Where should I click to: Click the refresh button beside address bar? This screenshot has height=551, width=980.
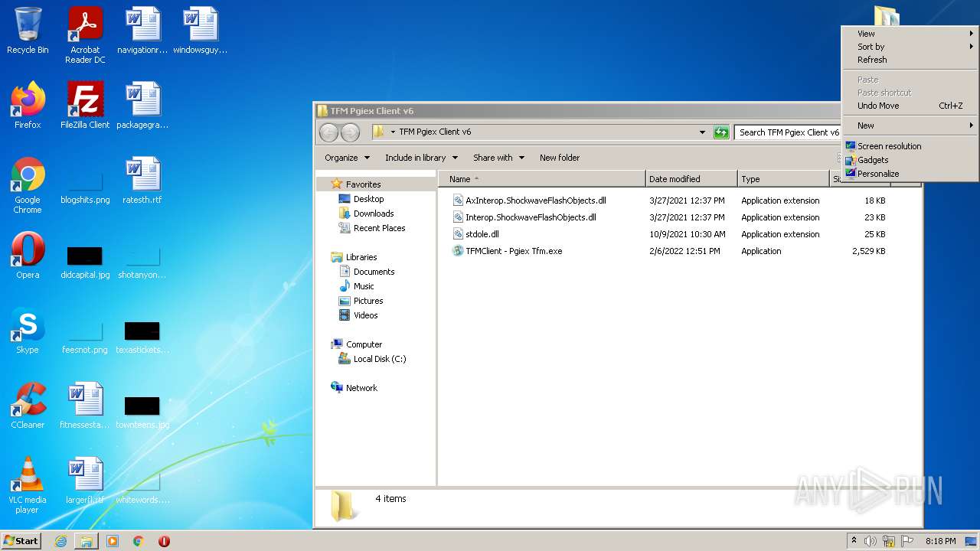tap(721, 132)
